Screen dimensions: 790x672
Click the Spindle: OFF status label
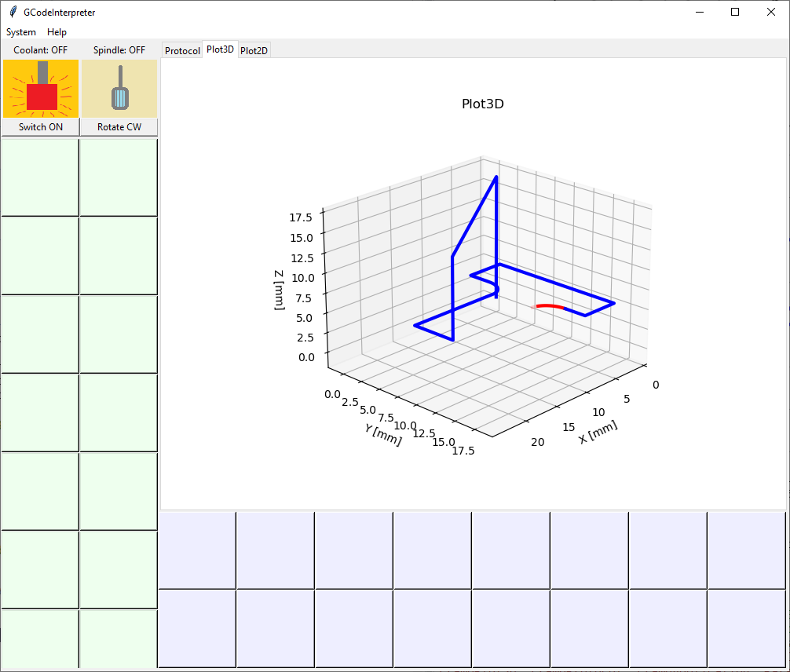tap(119, 50)
